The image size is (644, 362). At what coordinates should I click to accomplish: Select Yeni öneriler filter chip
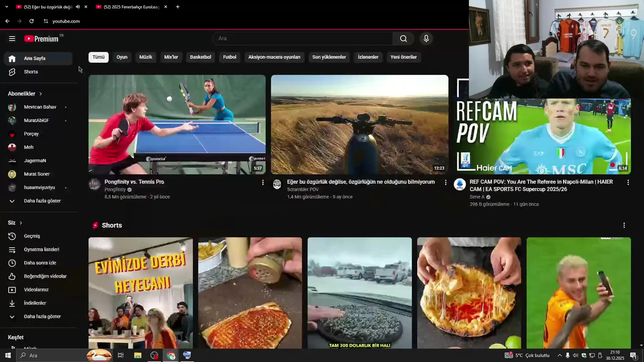[404, 57]
